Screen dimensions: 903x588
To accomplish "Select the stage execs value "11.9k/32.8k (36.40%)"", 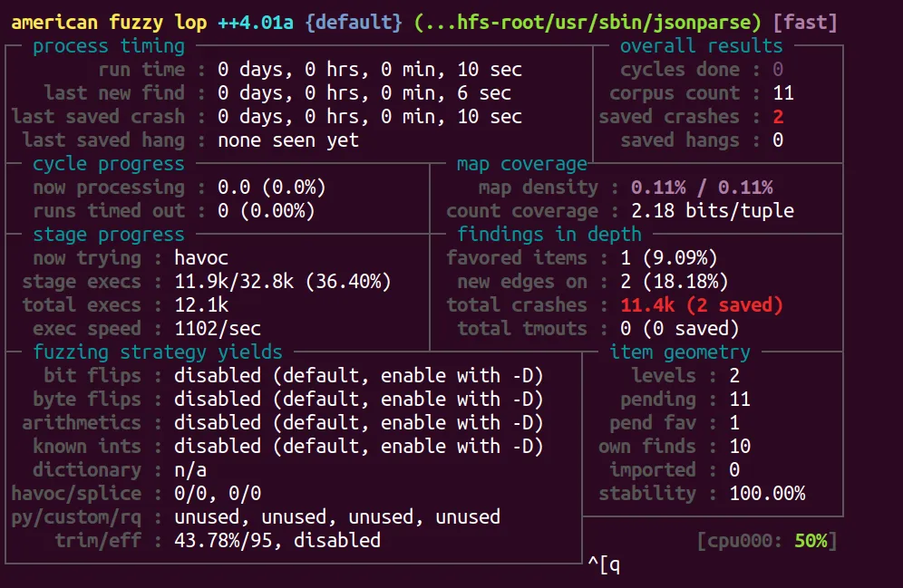I will tap(283, 282).
